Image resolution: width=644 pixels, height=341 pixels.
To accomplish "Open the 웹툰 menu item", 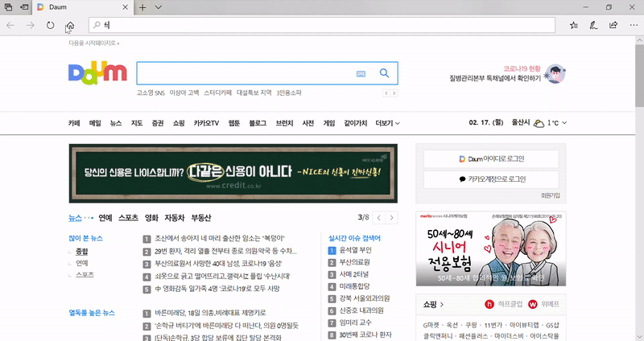I will click(x=234, y=123).
